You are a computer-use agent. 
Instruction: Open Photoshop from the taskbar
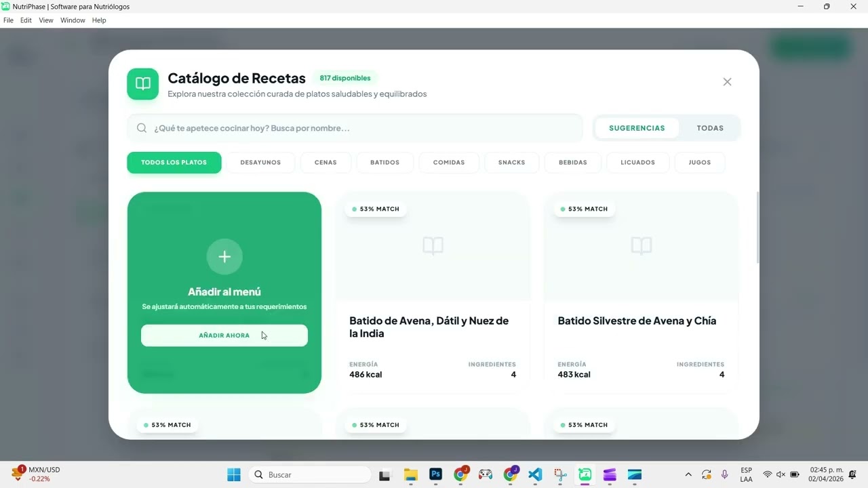436,474
